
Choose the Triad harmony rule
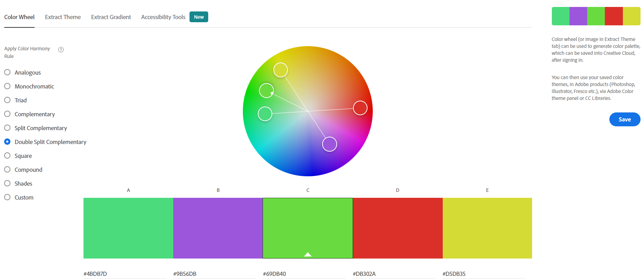click(7, 100)
